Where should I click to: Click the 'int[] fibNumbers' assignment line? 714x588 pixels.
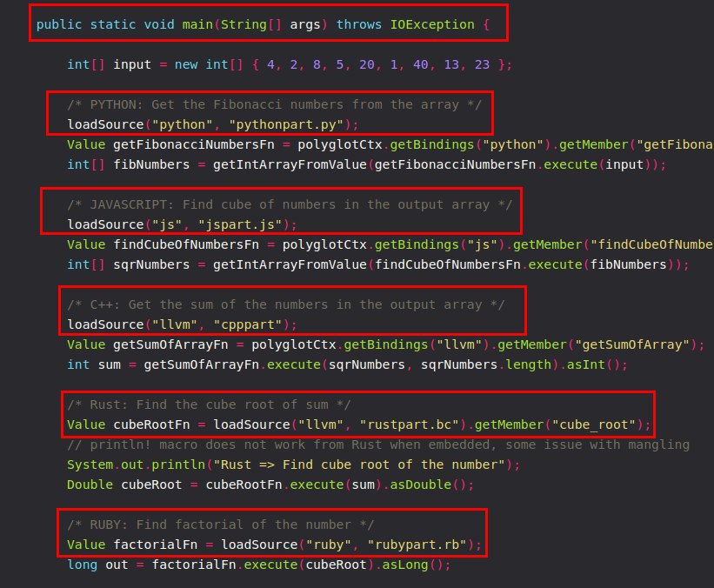[x=366, y=165]
